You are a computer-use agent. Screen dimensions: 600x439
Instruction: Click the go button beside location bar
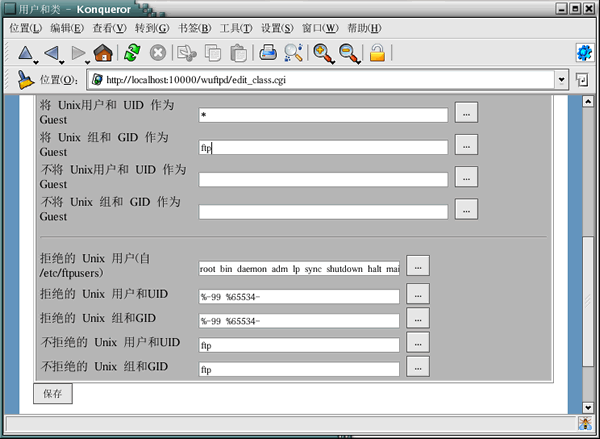pyautogui.click(x=582, y=80)
